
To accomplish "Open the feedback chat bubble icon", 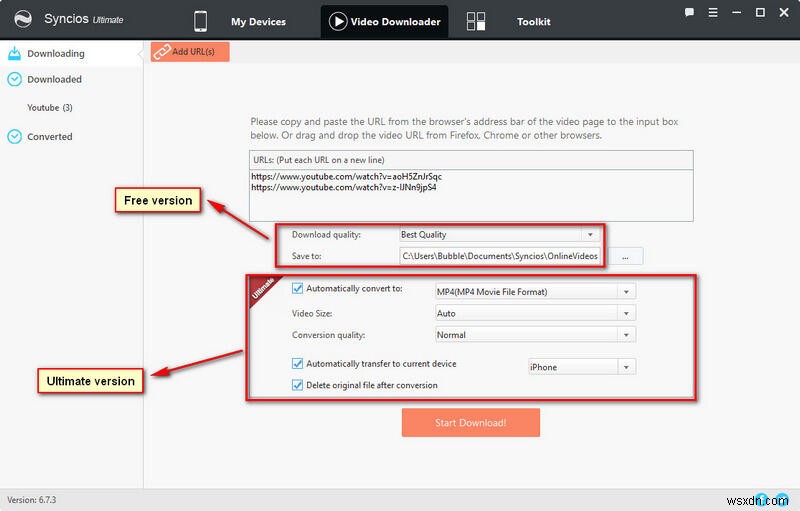I will coord(689,12).
